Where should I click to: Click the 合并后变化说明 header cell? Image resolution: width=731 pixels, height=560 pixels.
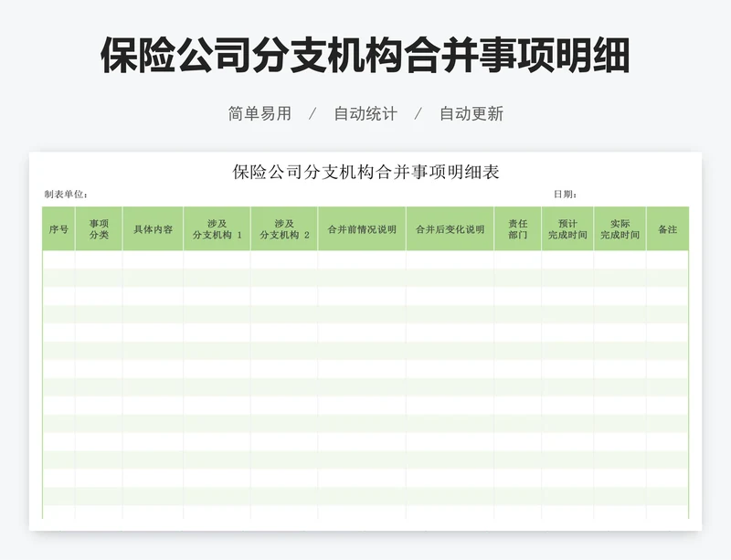(450, 229)
